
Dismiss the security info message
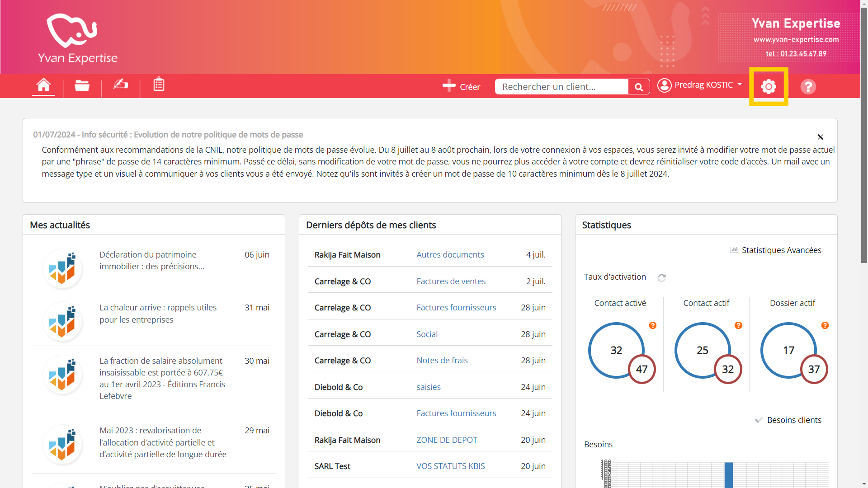point(820,137)
